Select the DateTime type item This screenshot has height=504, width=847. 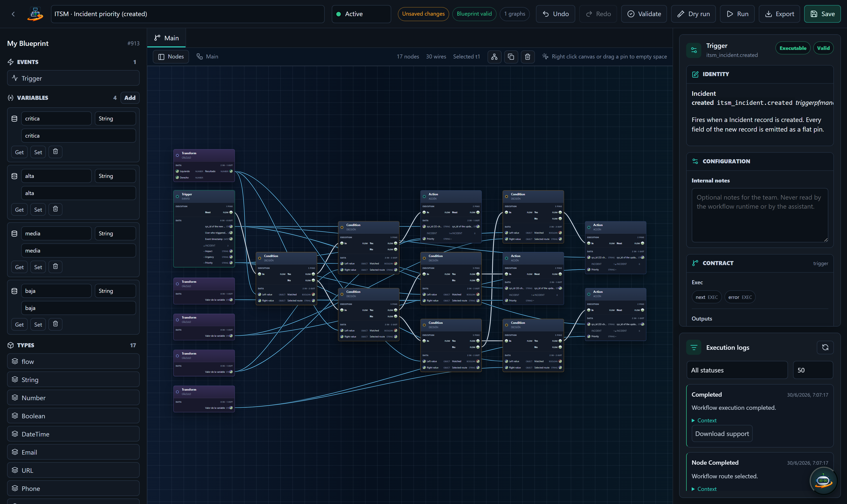pos(73,434)
